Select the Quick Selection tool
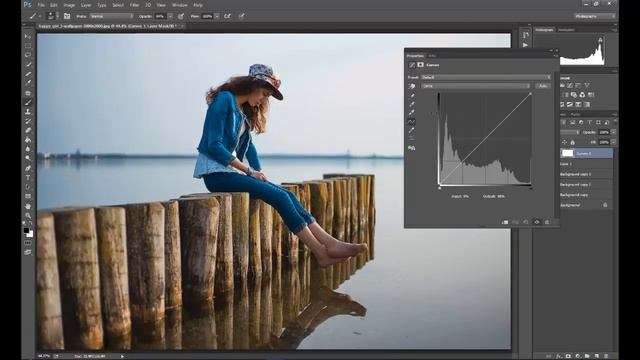 click(28, 64)
